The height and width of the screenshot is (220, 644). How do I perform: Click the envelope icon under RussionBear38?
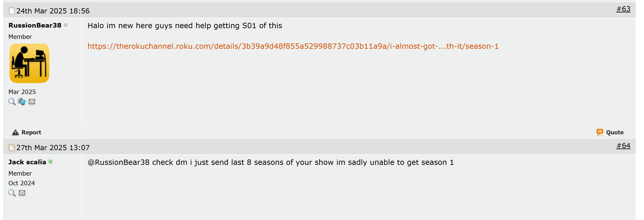(x=32, y=101)
